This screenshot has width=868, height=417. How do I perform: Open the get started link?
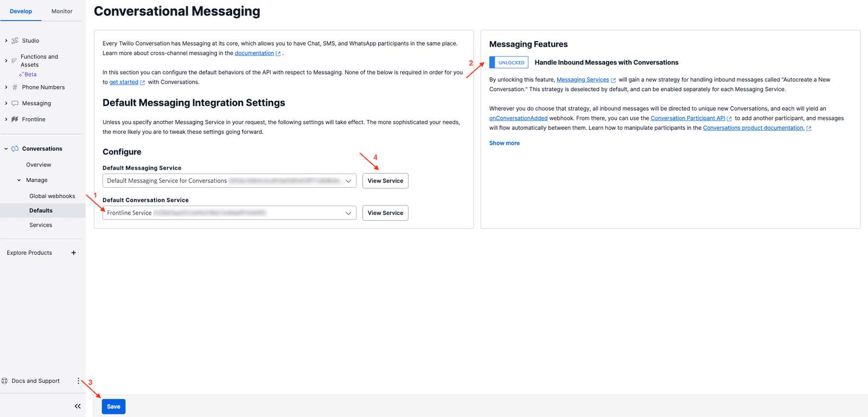point(124,82)
